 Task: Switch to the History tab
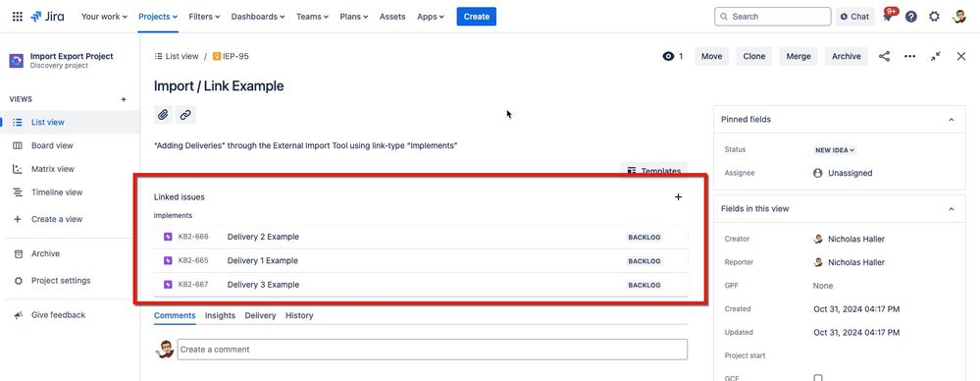coord(299,316)
